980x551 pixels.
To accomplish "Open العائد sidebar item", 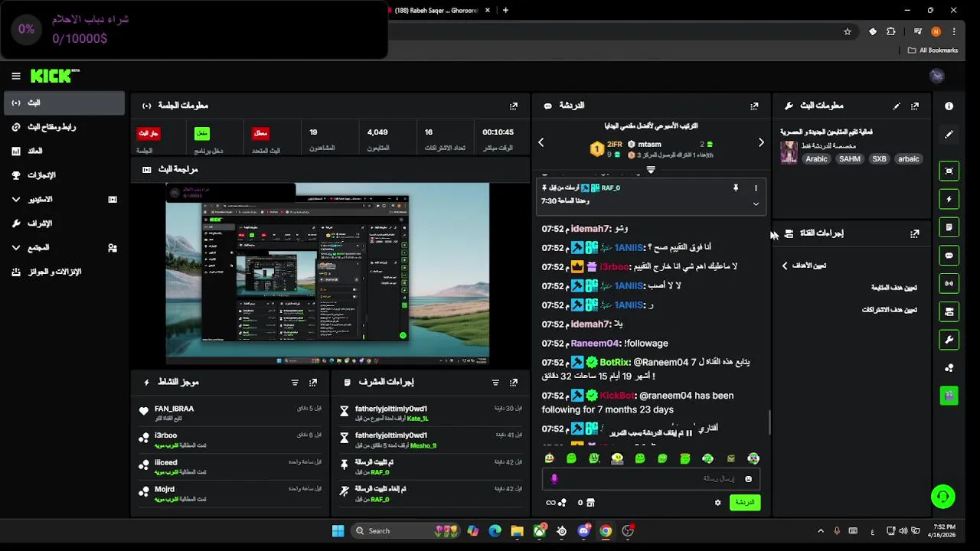I will pyautogui.click(x=64, y=152).
